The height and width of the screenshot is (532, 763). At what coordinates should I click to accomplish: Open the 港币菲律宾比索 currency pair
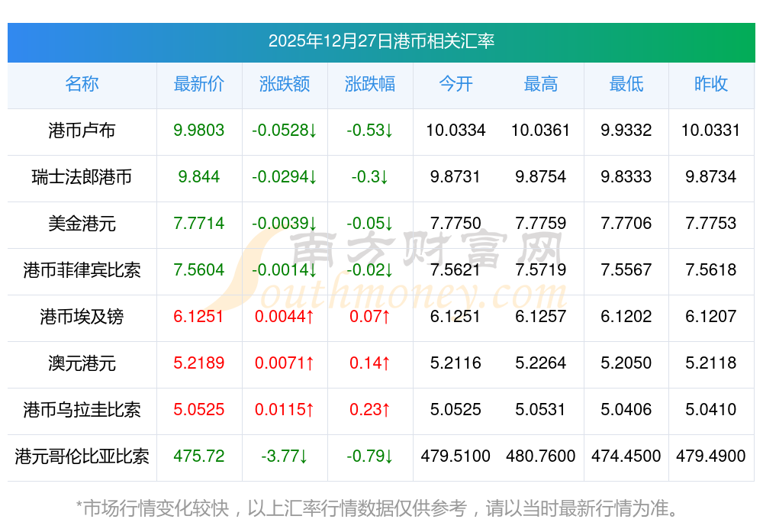point(82,270)
